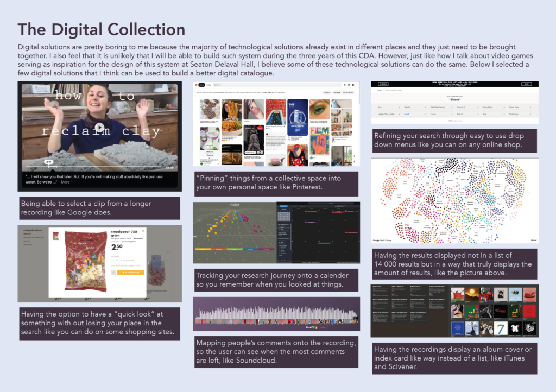
Task: Click the mini month calendar in the calendar app
Action: click(284, 215)
